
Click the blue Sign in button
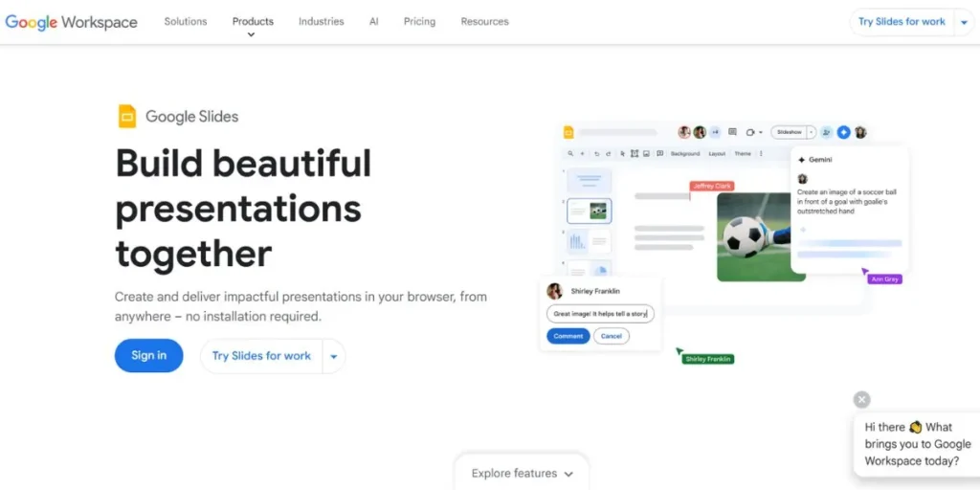pyautogui.click(x=148, y=356)
